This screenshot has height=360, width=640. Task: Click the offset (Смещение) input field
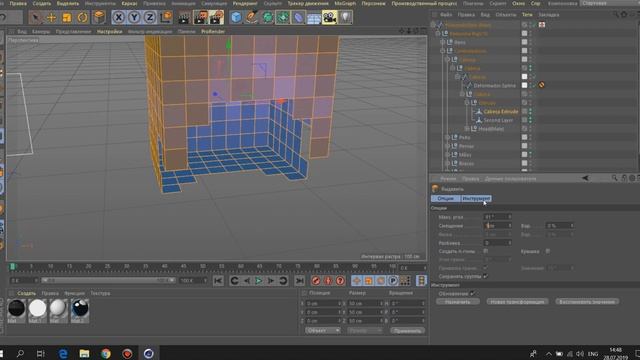coord(498,226)
